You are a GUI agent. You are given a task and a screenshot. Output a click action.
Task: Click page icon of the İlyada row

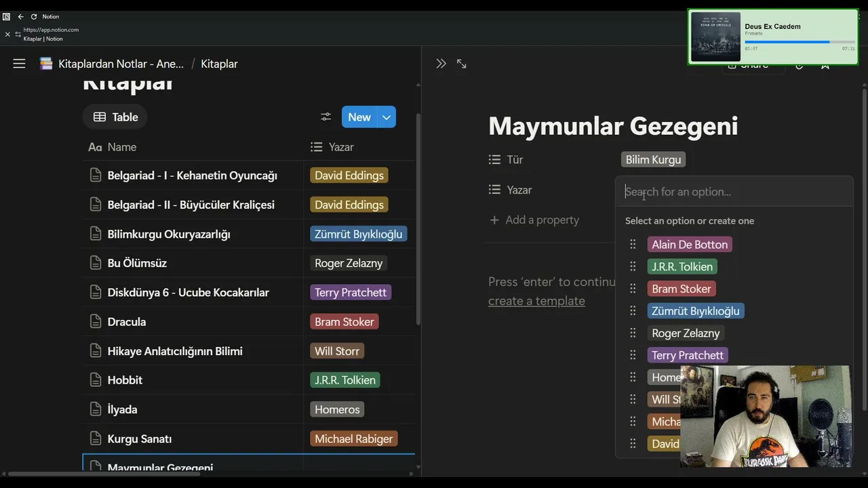(96, 409)
